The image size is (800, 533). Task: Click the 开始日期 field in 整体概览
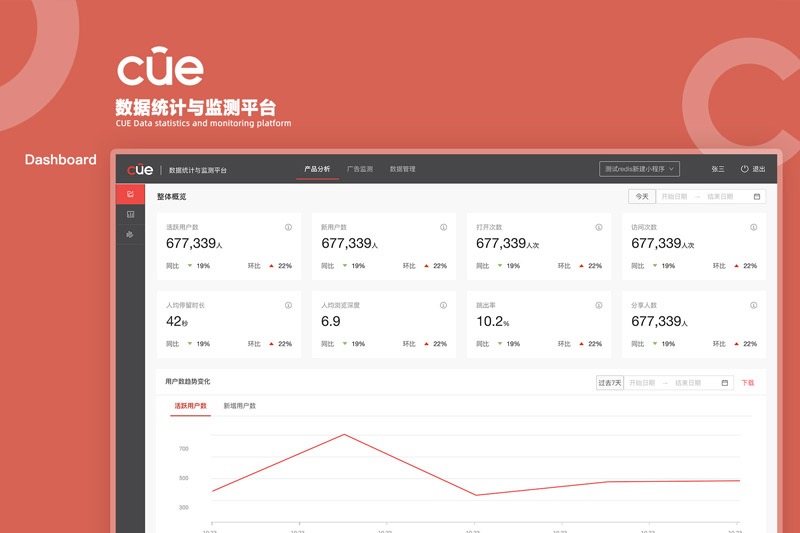674,197
